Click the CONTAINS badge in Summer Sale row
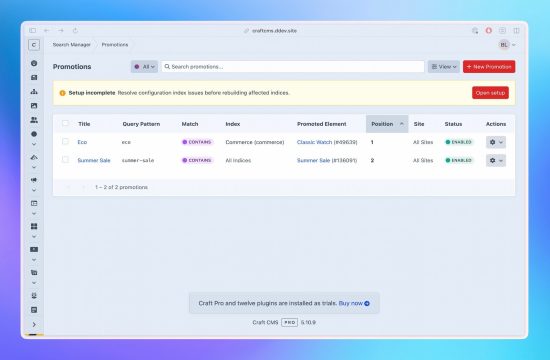 point(197,160)
